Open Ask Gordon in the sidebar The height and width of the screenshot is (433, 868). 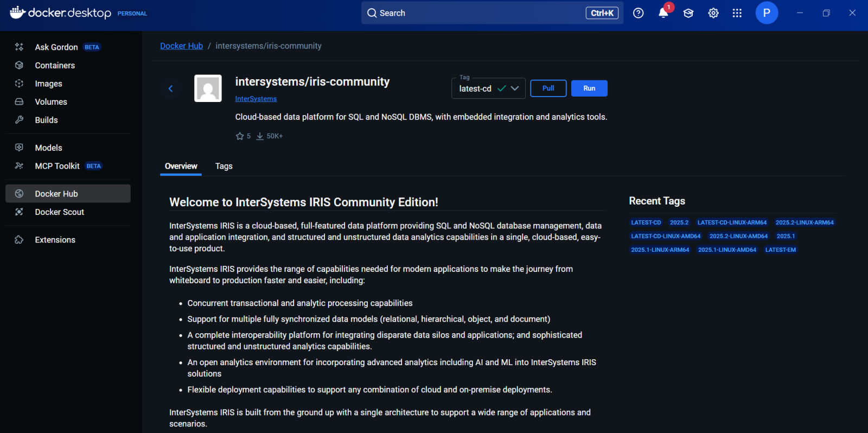coord(56,47)
